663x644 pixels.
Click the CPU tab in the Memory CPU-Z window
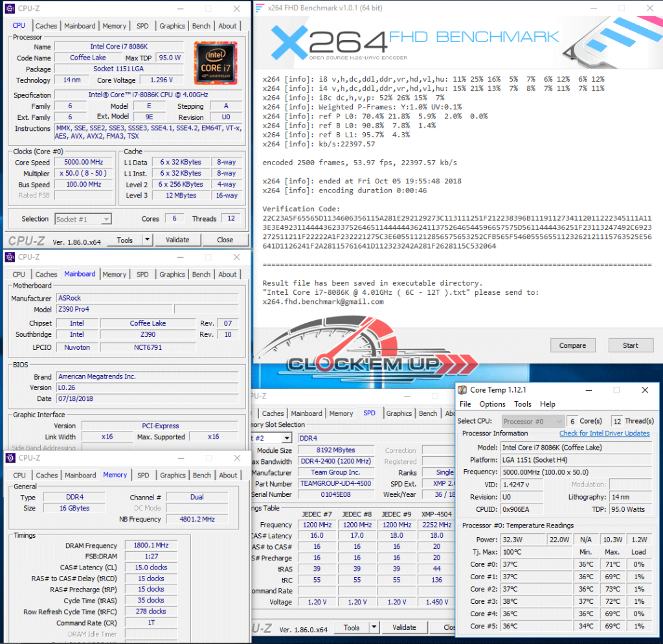click(19, 475)
